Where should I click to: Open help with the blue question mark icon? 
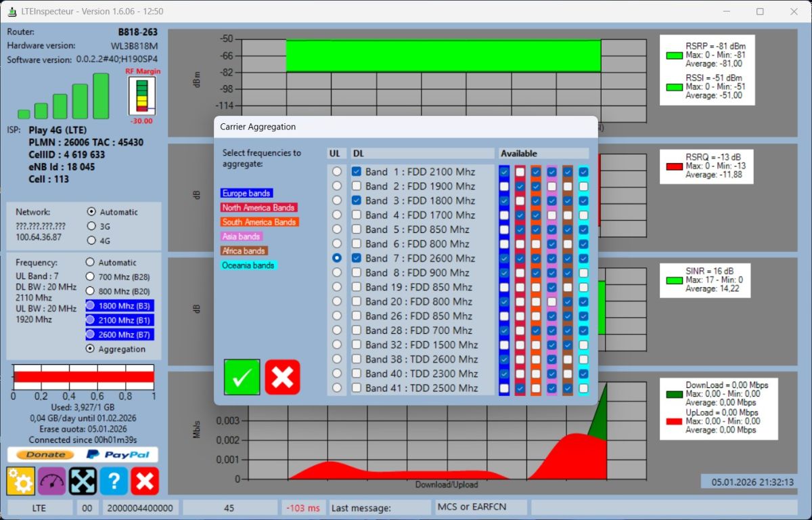pos(114,481)
